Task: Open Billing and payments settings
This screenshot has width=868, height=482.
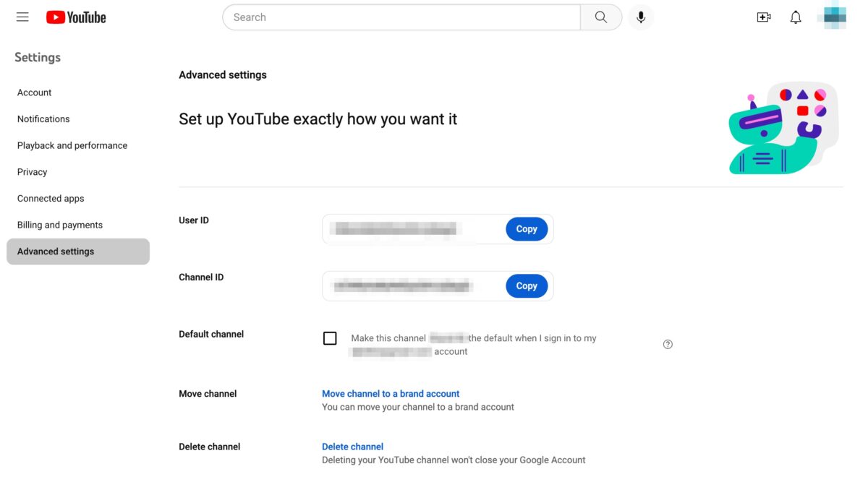Action: coord(60,225)
